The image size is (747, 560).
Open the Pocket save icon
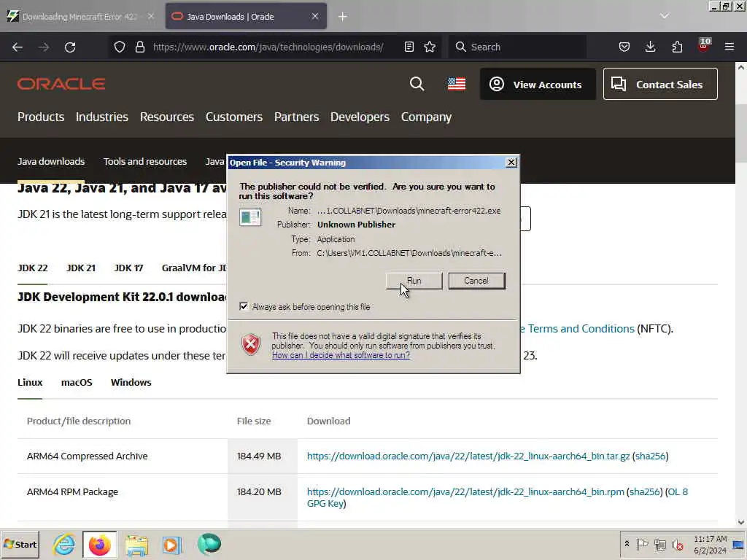pyautogui.click(x=624, y=47)
